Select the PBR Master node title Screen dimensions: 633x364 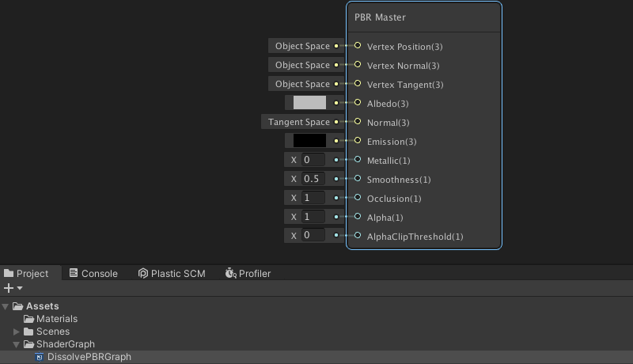[380, 17]
